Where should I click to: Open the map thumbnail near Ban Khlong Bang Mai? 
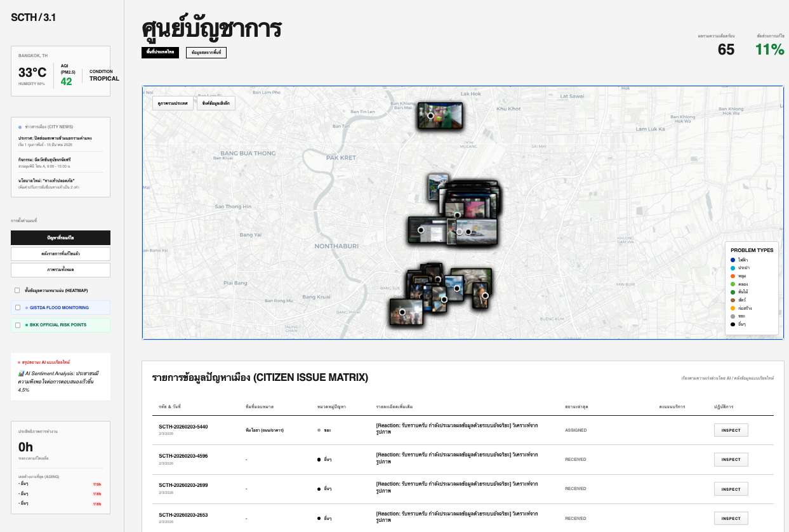tap(440, 116)
